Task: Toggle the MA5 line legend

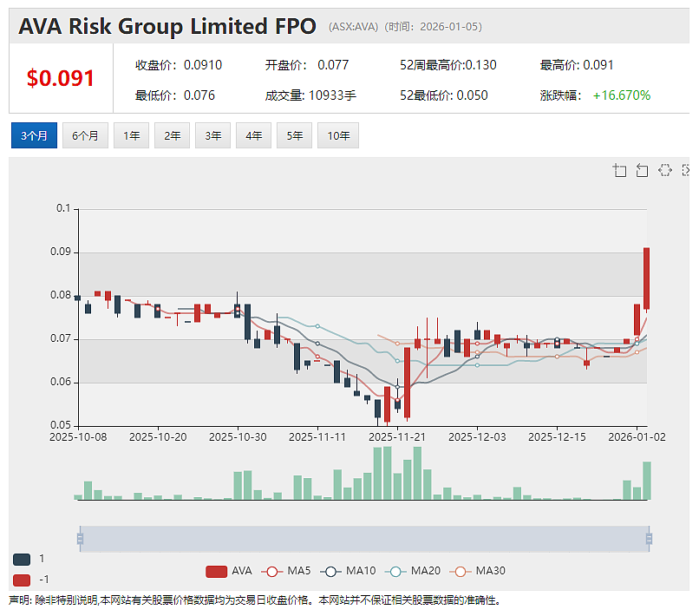Action: tap(286, 571)
